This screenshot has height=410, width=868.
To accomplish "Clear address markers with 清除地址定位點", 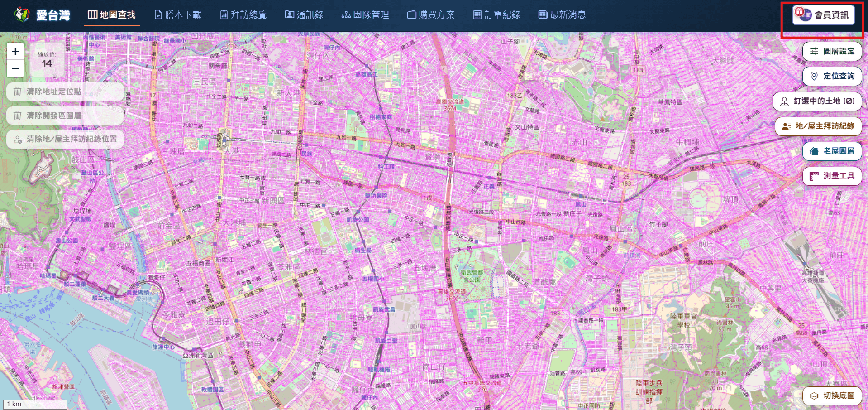I will [x=65, y=92].
